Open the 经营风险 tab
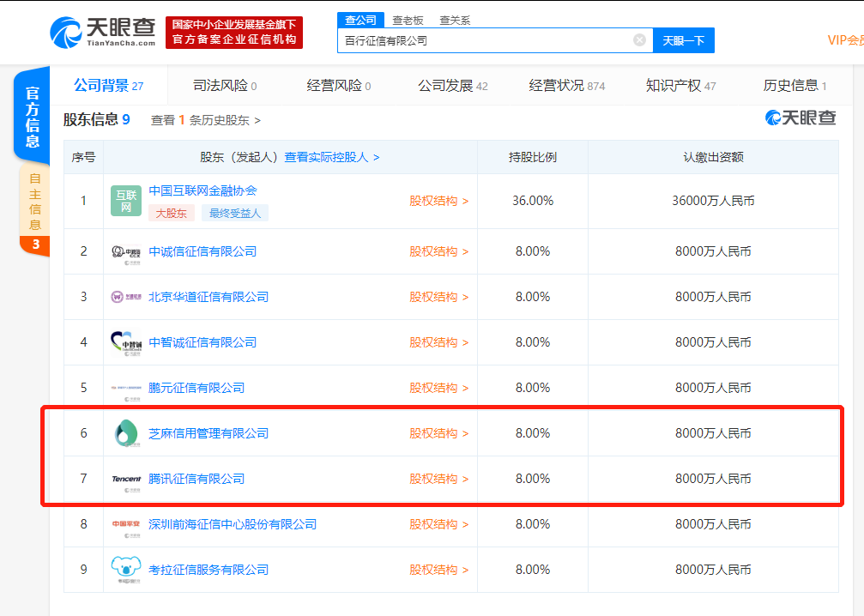 pyautogui.click(x=339, y=86)
